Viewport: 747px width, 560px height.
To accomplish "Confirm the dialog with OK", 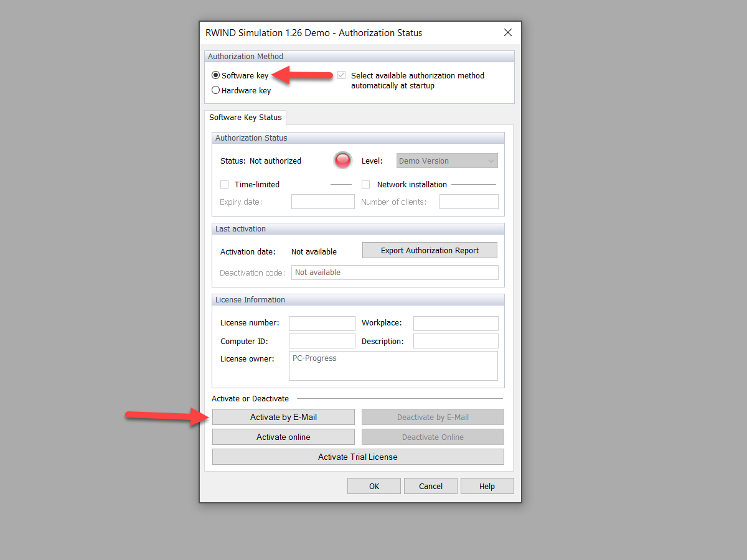I will [x=374, y=485].
